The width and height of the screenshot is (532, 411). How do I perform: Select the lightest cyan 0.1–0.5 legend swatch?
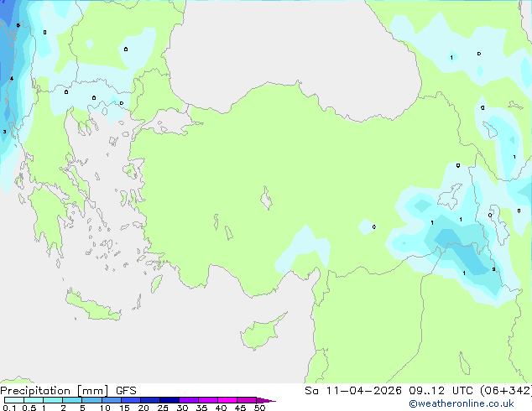14,400
